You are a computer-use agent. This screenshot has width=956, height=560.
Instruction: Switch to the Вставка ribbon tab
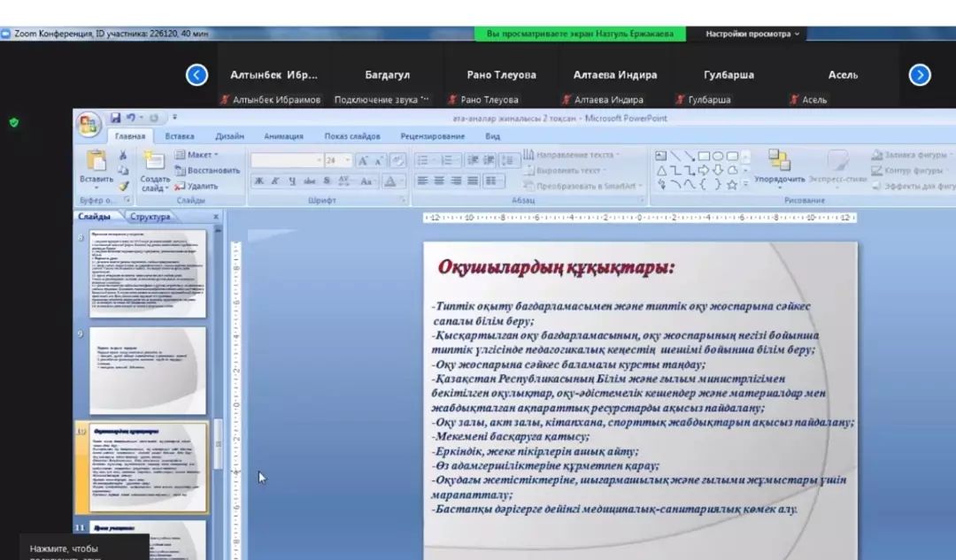[x=179, y=136]
